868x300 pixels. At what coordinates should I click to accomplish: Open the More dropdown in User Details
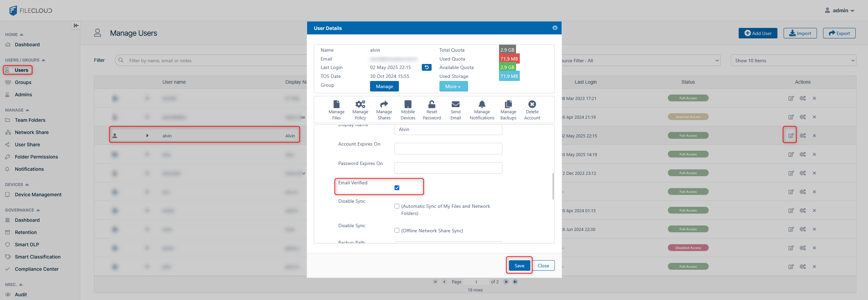coord(453,86)
